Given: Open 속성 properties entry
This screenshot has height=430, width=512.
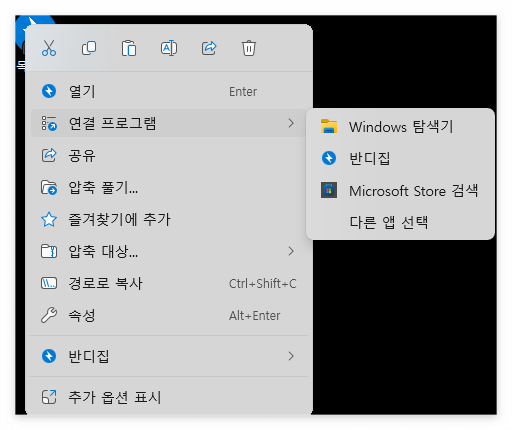Looking at the screenshot, I should [169, 315].
